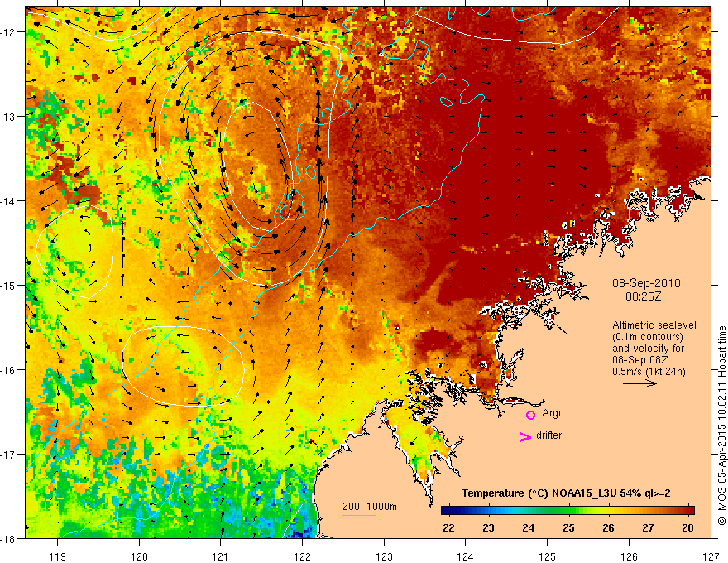Click the '121' longitude axis label
This screenshot has width=728, height=563.
click(x=221, y=556)
